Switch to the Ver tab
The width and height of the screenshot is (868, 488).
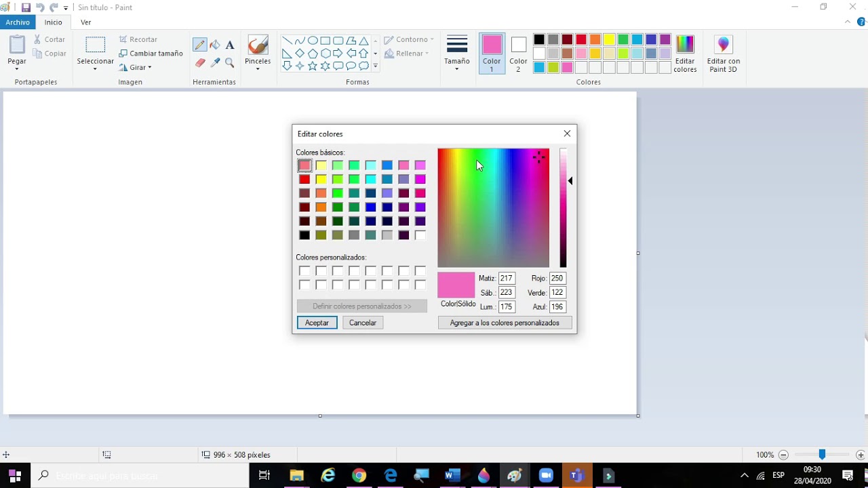pos(86,22)
